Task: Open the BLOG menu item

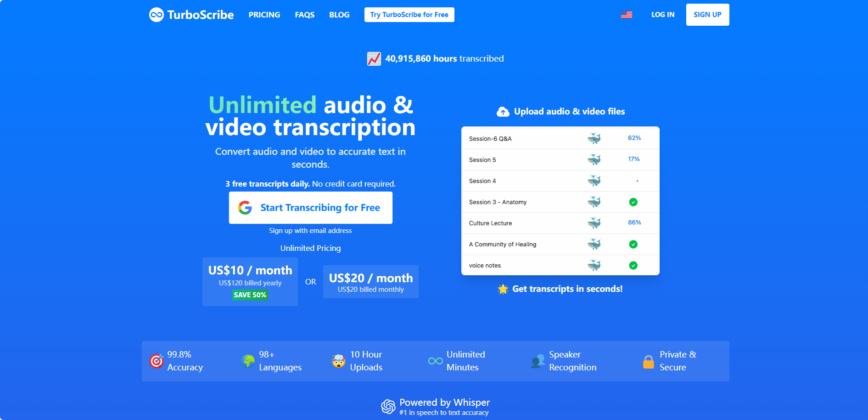Action: coord(339,15)
